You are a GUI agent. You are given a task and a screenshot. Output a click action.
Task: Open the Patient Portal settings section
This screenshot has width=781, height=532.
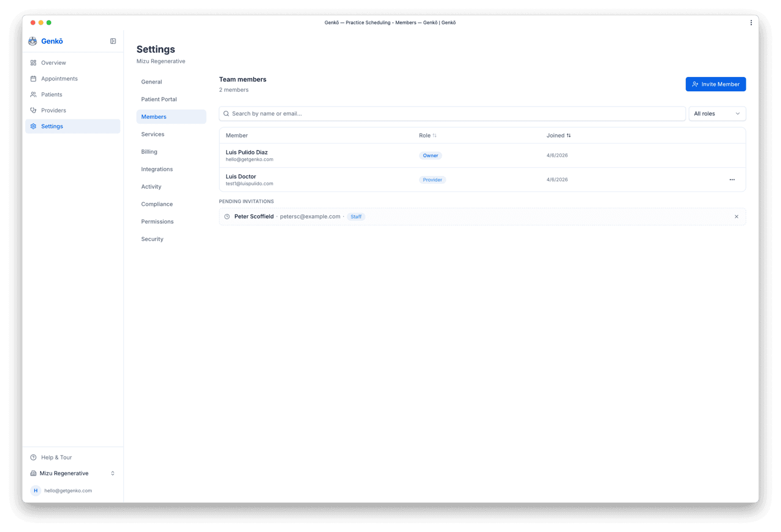(x=159, y=99)
